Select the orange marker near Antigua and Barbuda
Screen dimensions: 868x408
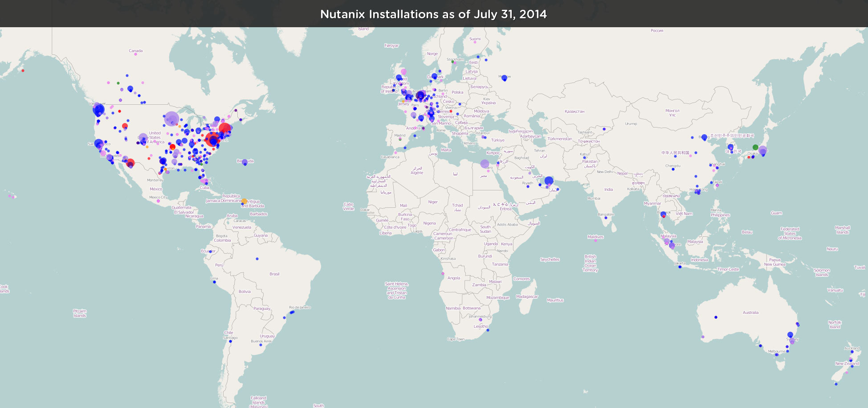(244, 202)
